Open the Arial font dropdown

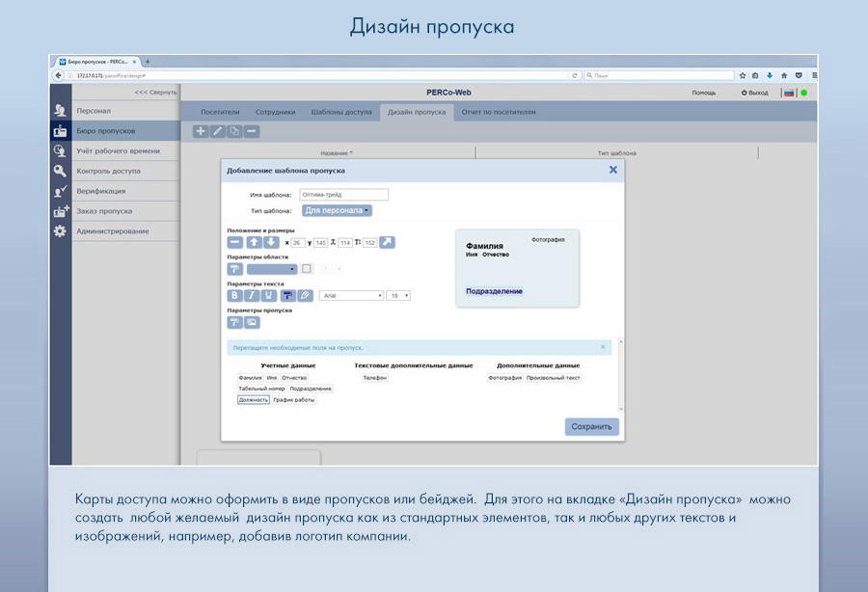pyautogui.click(x=351, y=296)
